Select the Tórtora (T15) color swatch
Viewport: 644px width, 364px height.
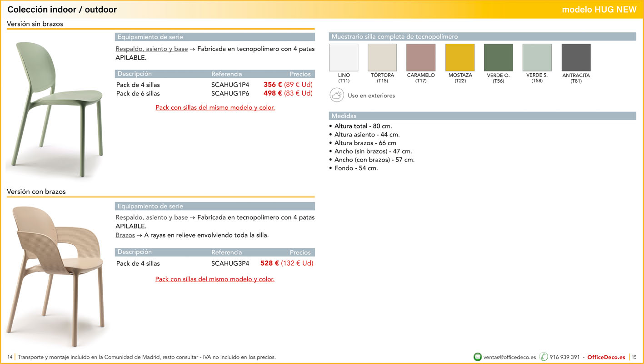pos(382,58)
